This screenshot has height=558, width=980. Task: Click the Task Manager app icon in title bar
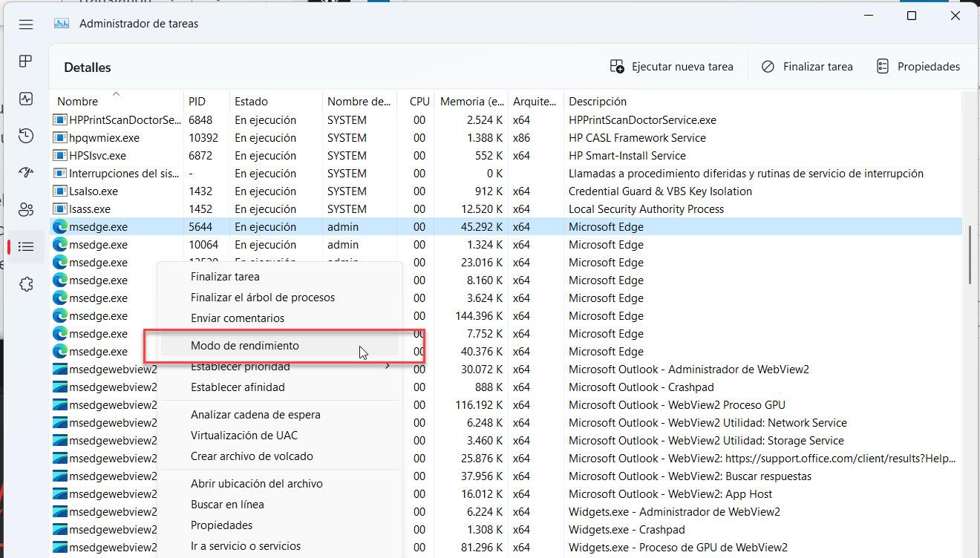(x=62, y=23)
